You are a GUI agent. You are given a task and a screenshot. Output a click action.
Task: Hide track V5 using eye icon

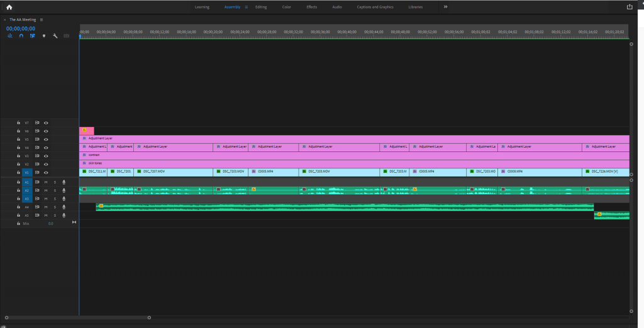click(46, 139)
